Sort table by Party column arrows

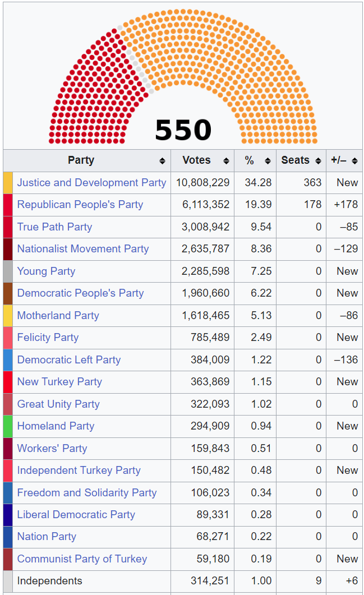click(162, 161)
